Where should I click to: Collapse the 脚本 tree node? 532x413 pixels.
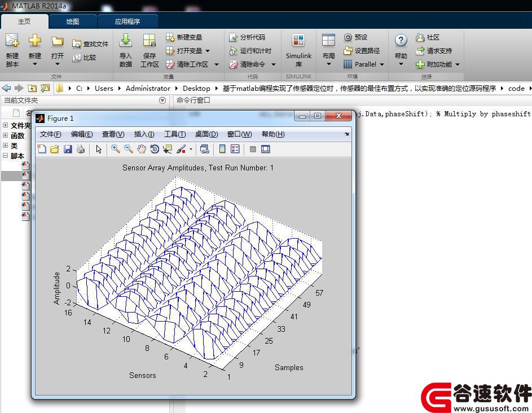[6, 155]
